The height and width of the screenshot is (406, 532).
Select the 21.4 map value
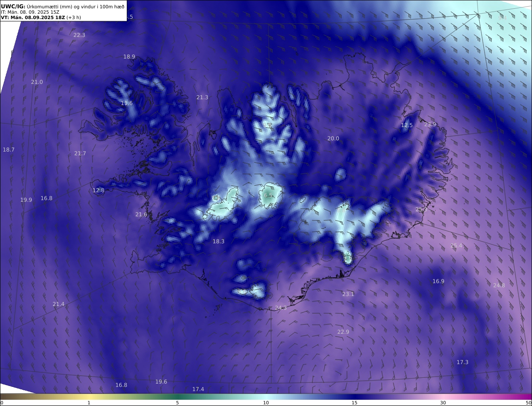[59, 304]
